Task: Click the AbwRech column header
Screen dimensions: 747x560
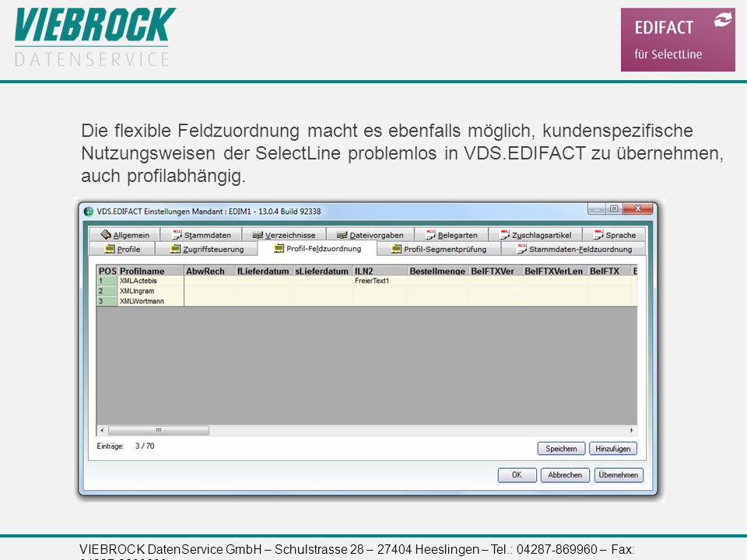Action: tap(209, 271)
